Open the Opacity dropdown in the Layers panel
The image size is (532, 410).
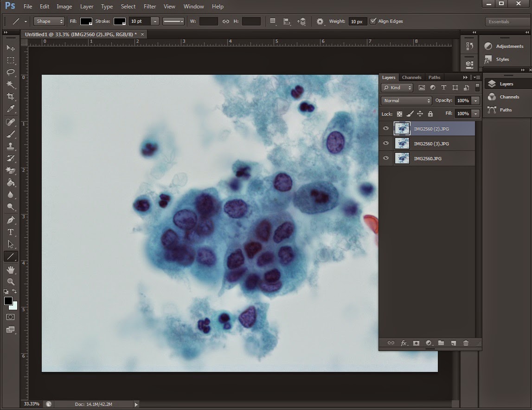[475, 100]
